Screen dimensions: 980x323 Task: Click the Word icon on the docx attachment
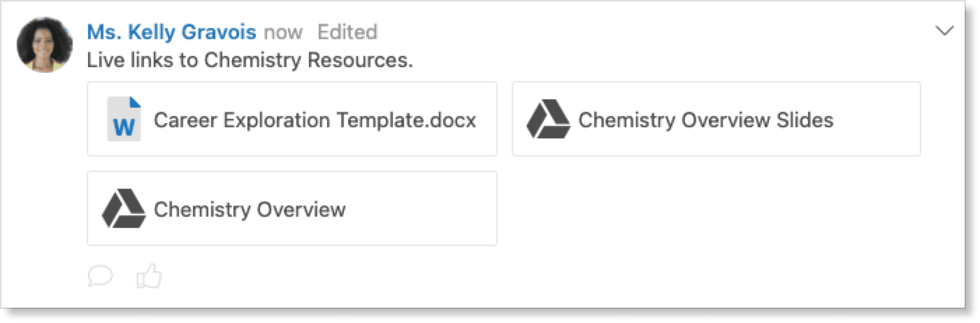(x=124, y=120)
